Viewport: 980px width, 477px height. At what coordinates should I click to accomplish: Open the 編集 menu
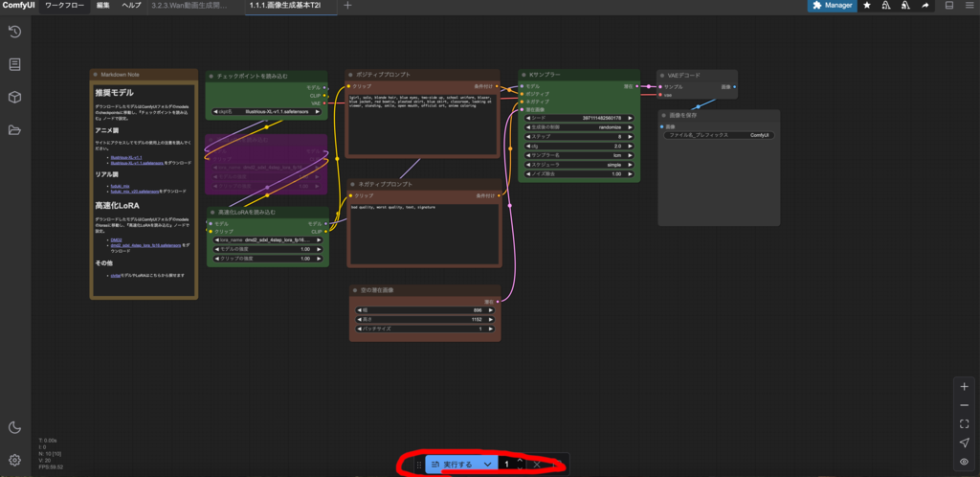[103, 6]
